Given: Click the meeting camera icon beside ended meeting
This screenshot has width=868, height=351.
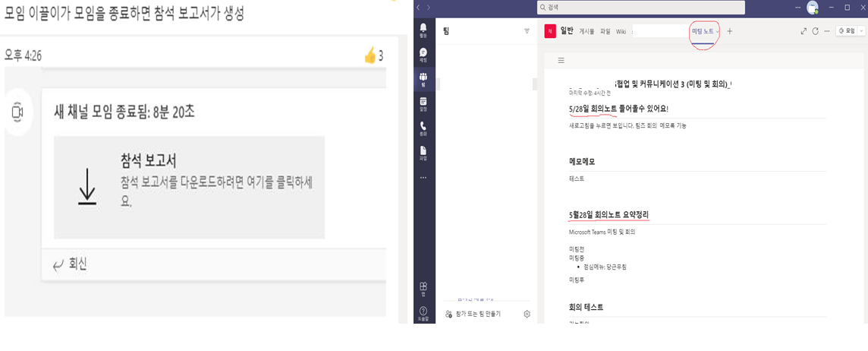Looking at the screenshot, I should click(17, 112).
